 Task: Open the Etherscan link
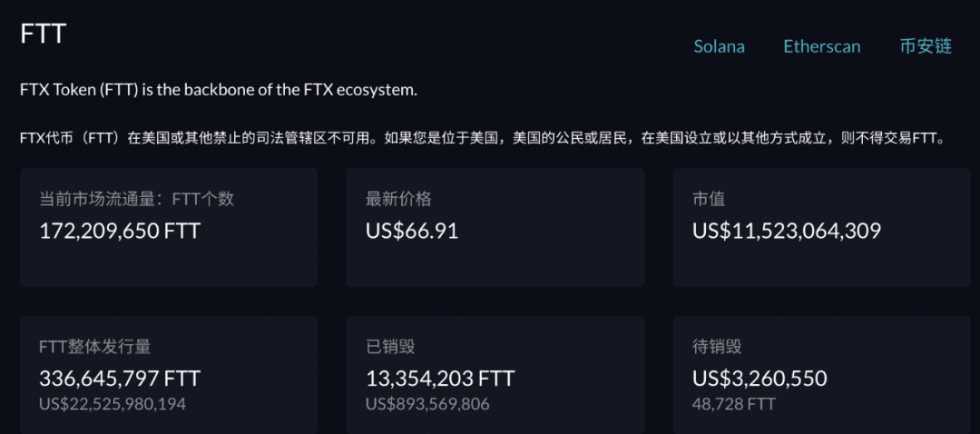(x=822, y=46)
